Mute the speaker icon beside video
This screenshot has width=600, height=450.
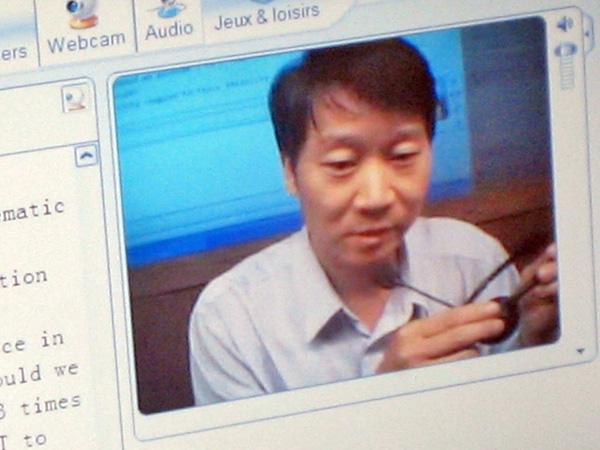click(565, 24)
